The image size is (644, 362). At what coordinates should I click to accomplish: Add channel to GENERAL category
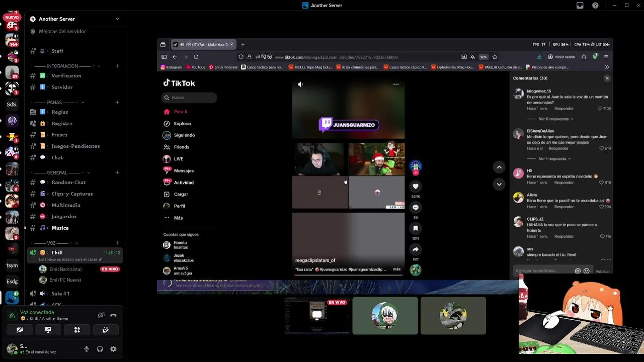(x=117, y=172)
